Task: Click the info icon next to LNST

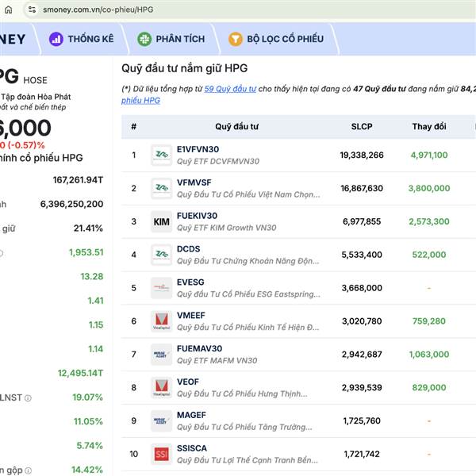Action: 28,398
